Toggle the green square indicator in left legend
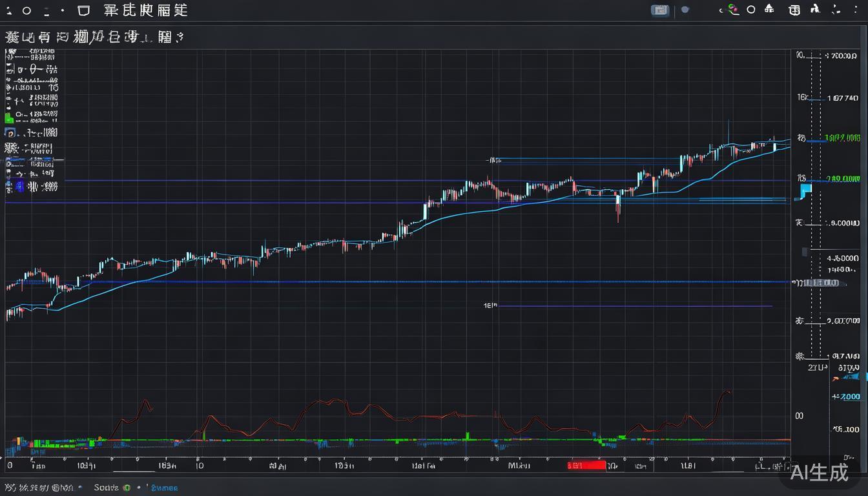Image resolution: width=868 pixels, height=496 pixels. (x=8, y=118)
